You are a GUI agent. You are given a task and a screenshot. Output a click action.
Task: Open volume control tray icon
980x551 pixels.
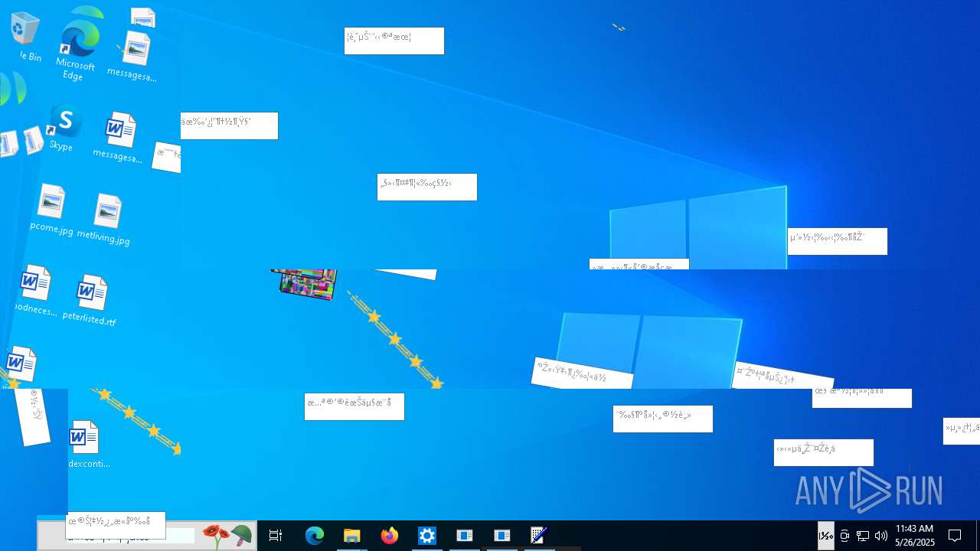click(881, 536)
